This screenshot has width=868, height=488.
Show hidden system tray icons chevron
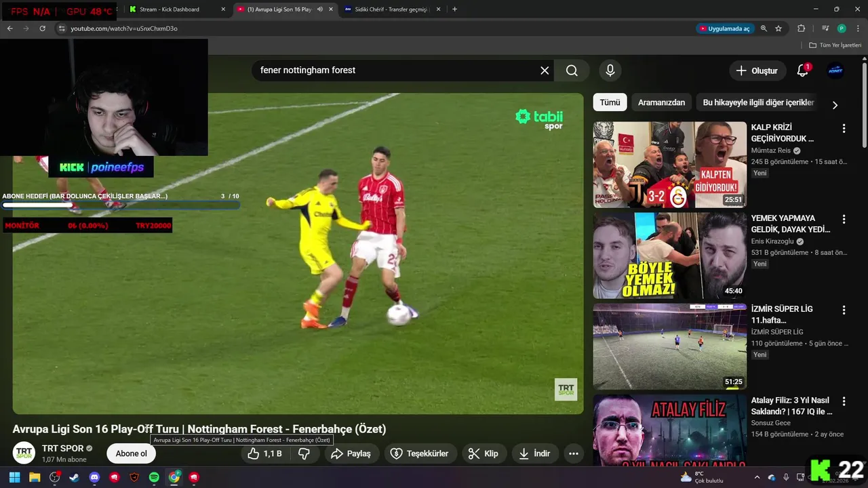[x=757, y=477]
